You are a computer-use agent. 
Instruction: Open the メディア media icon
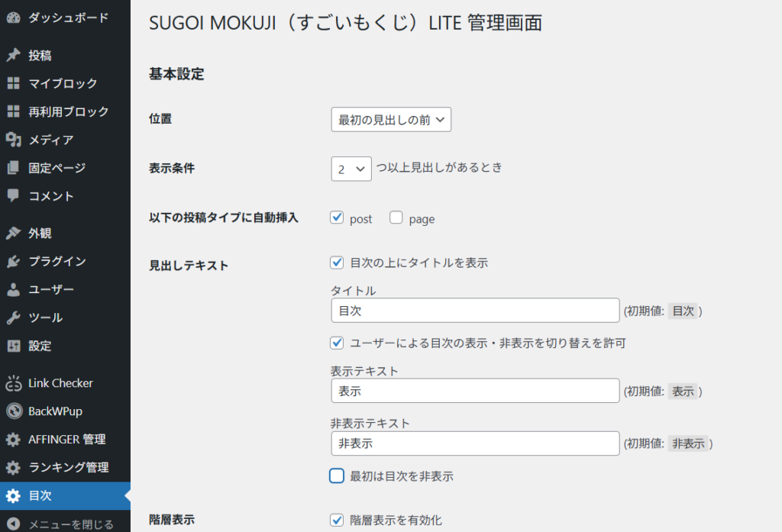pyautogui.click(x=13, y=140)
